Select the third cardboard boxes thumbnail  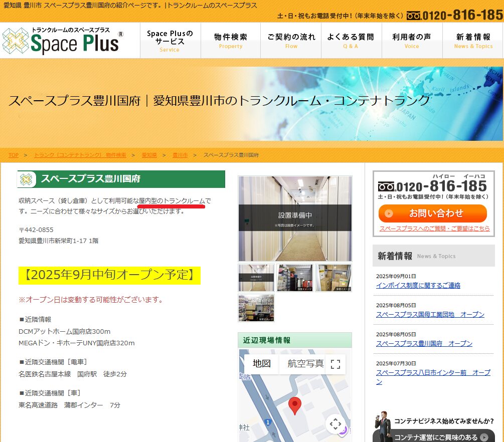pyautogui.click(x=333, y=278)
